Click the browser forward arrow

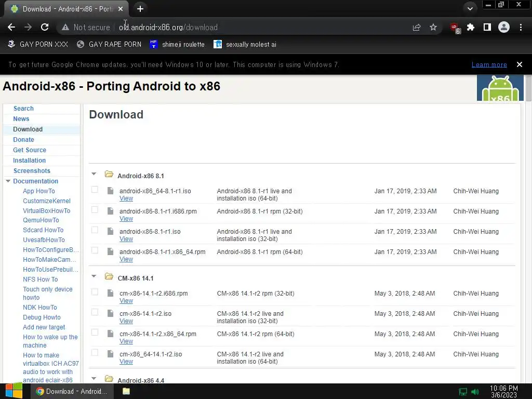(28, 27)
